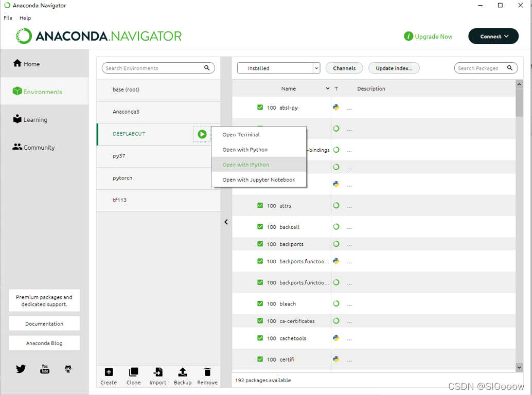
Task: Open the YouTube link icon
Action: click(45, 369)
